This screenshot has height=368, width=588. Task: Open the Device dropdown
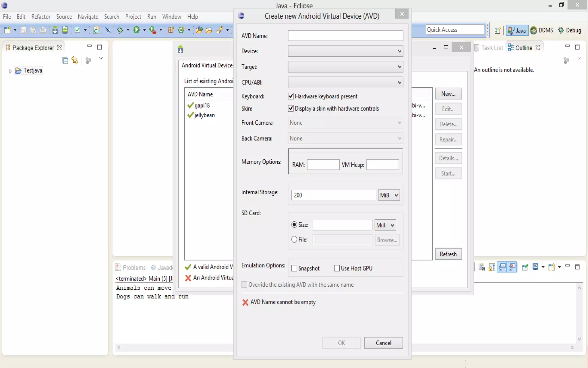pos(345,51)
